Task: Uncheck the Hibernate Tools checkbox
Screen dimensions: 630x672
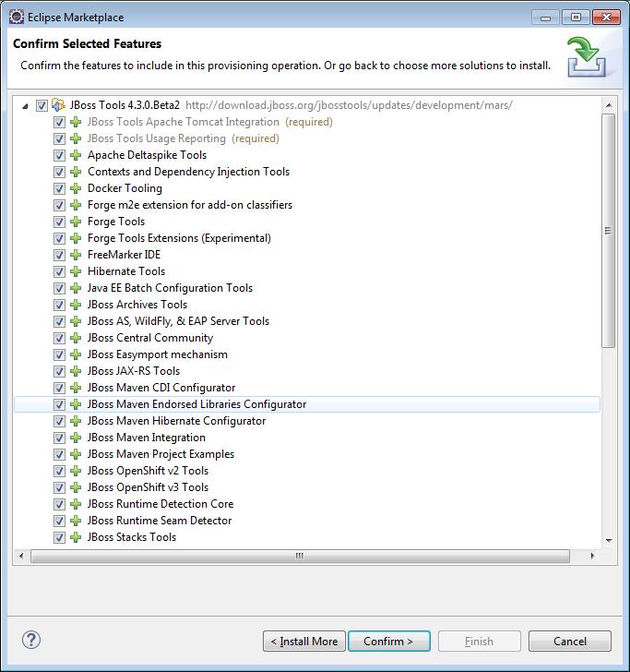Action: tap(59, 271)
